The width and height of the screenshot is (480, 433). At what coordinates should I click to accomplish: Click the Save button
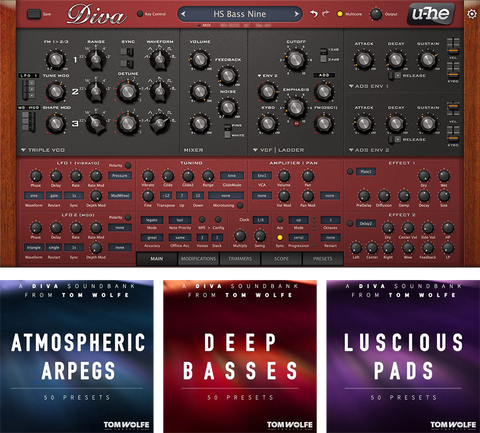(x=34, y=14)
